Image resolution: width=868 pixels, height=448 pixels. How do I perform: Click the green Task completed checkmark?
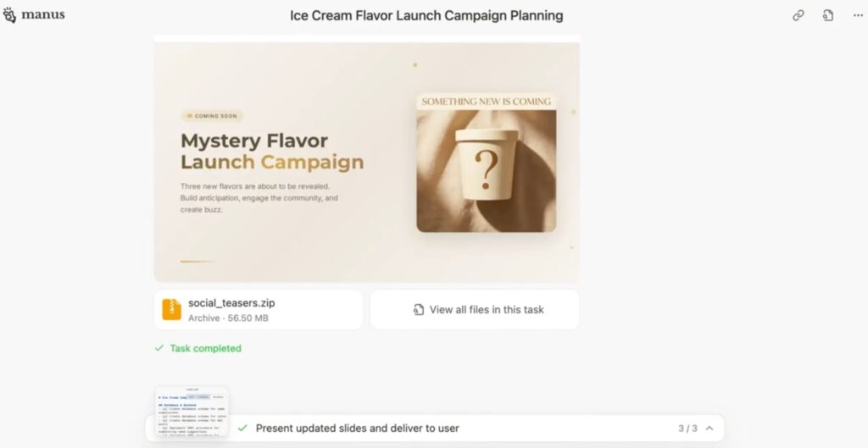[x=159, y=348]
